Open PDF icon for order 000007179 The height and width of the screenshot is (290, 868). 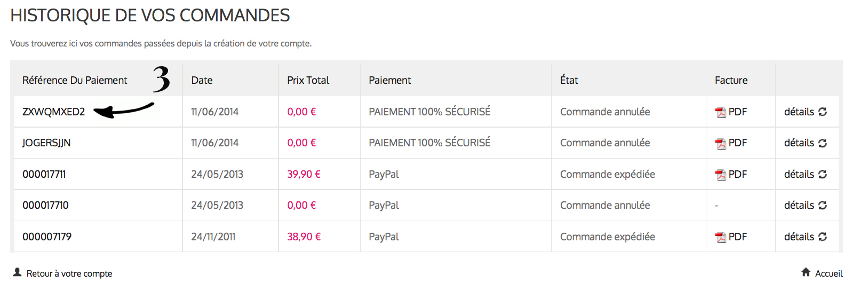[721, 237]
